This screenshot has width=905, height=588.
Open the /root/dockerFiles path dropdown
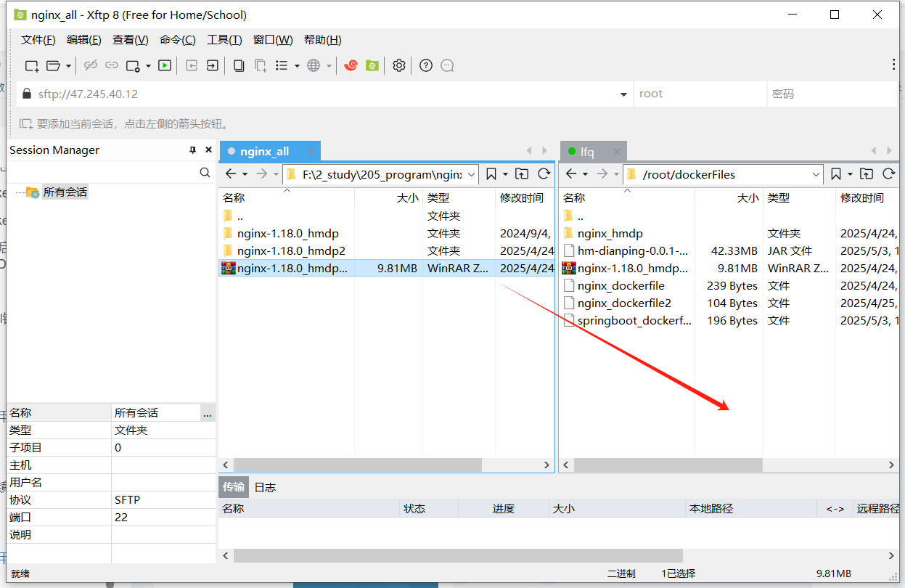pos(816,174)
